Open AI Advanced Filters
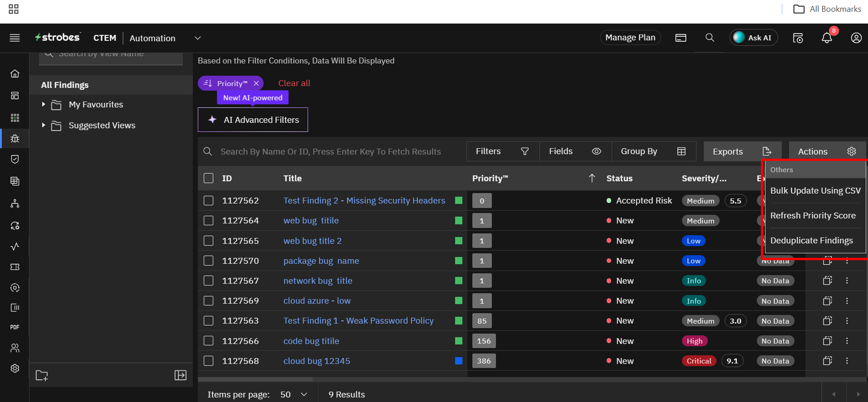The height and width of the screenshot is (402, 868). coord(253,120)
